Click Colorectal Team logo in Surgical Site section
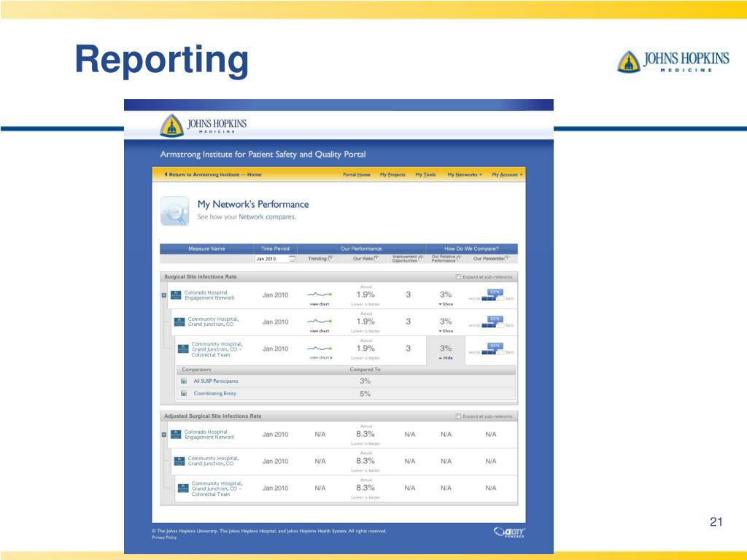Viewport: 747px width, 560px height. [183, 349]
